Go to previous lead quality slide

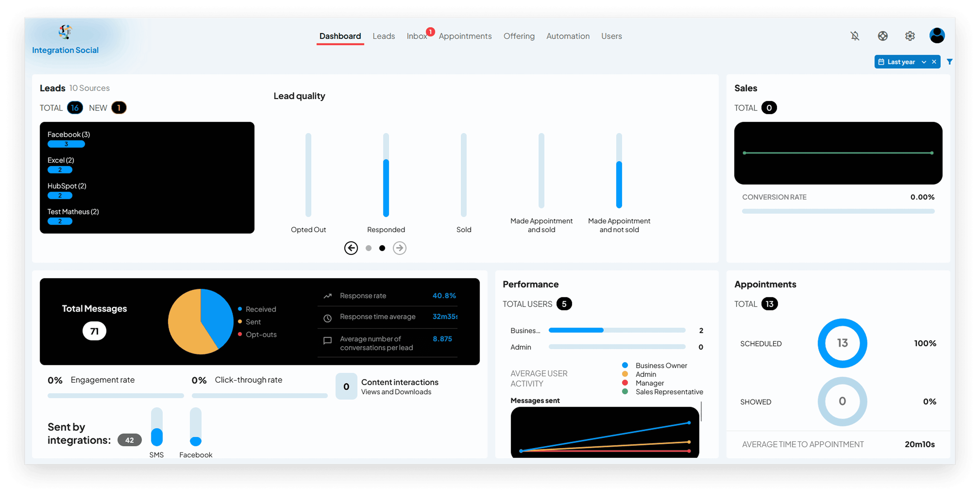pyautogui.click(x=351, y=248)
